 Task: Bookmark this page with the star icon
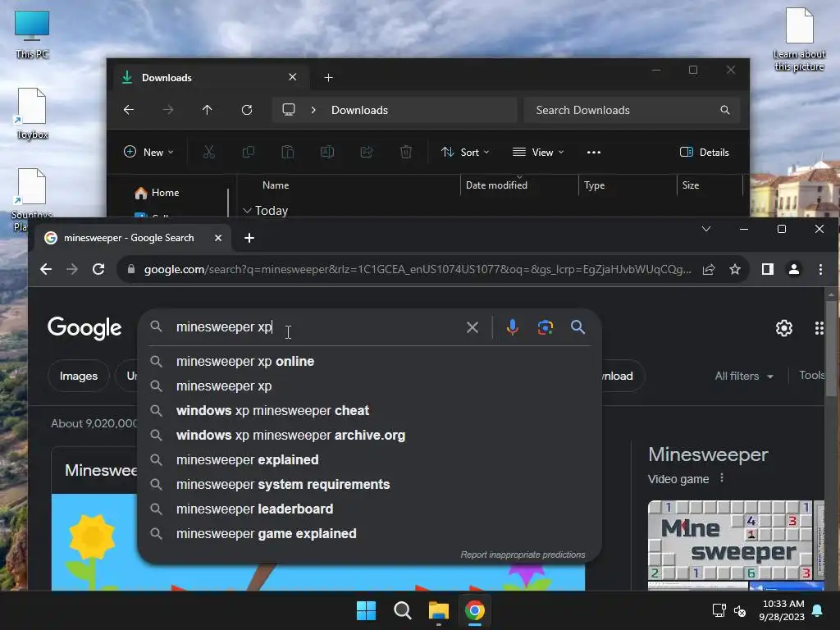735,269
